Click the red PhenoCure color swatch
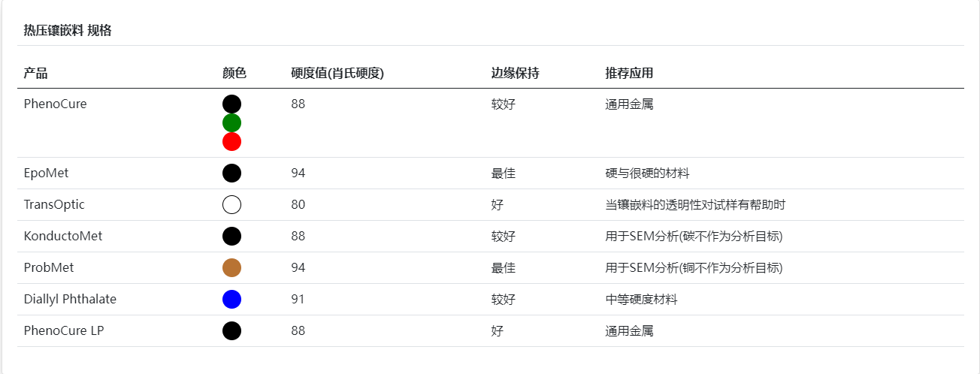 (x=231, y=141)
